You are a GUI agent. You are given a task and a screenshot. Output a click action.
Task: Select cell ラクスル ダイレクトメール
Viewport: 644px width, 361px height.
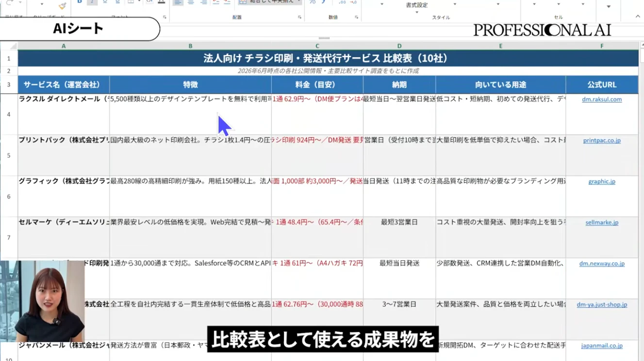64,114
